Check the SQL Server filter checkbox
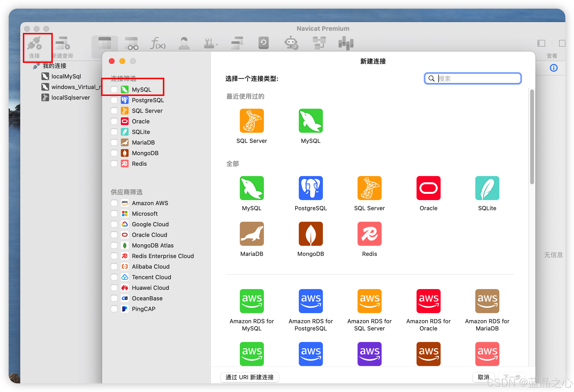 (114, 111)
